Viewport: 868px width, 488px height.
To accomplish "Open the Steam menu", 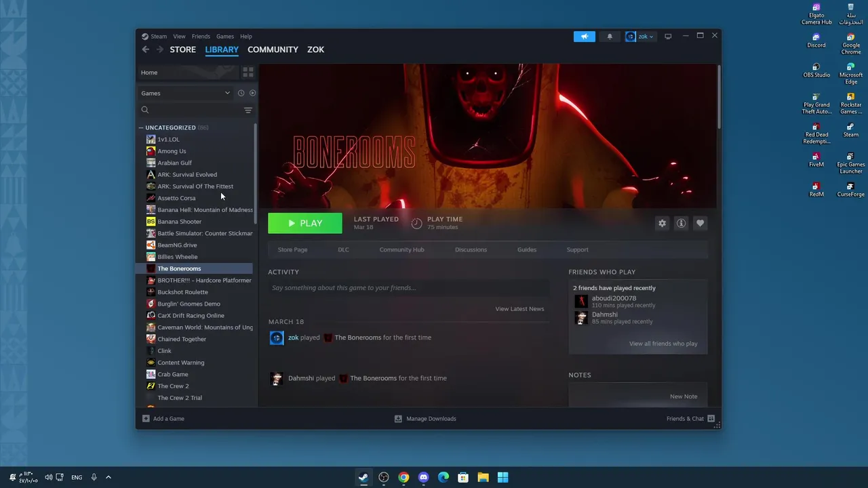I will tap(159, 37).
